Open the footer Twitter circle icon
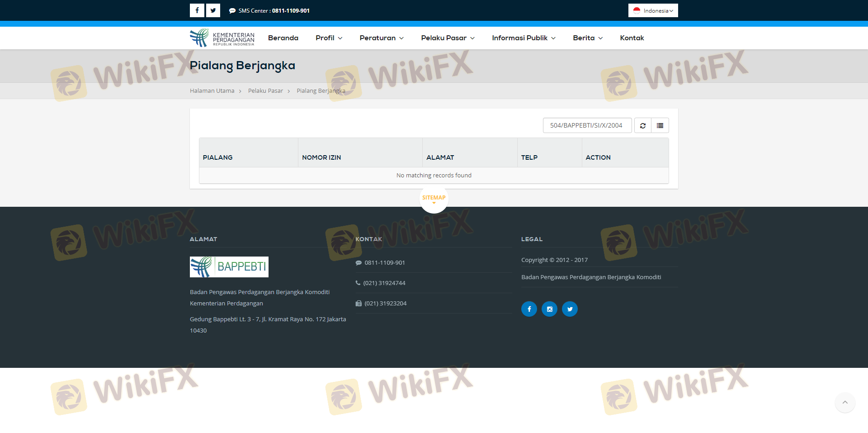Image resolution: width=868 pixels, height=433 pixels. pos(570,309)
